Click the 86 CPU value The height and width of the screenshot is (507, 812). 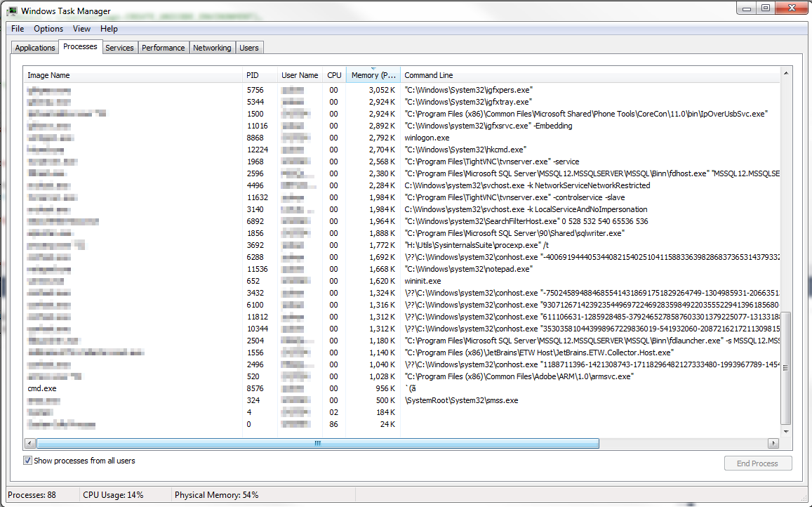333,424
